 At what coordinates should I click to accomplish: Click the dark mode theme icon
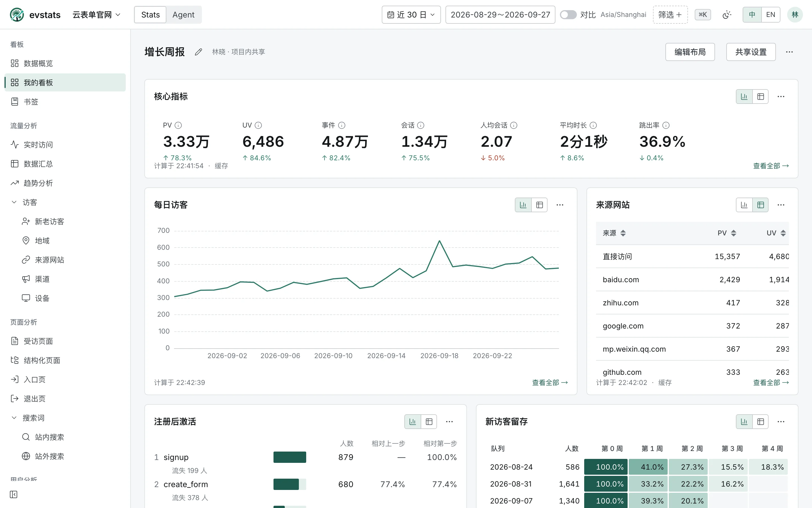click(x=727, y=15)
